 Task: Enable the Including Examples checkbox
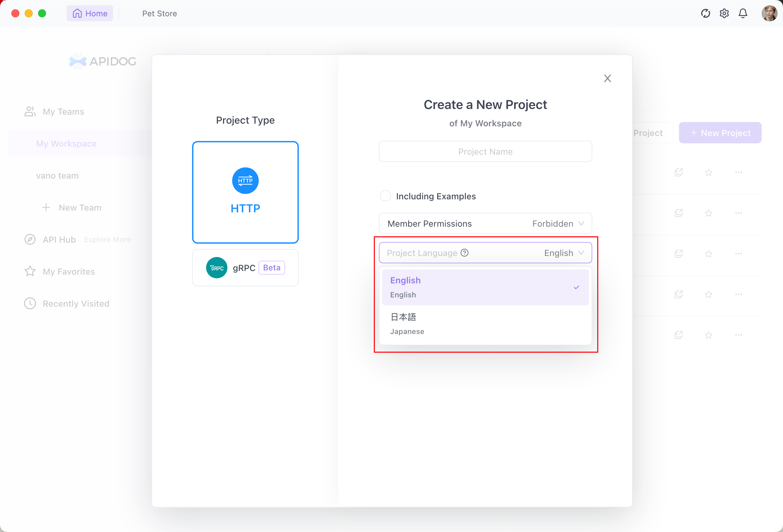point(385,196)
